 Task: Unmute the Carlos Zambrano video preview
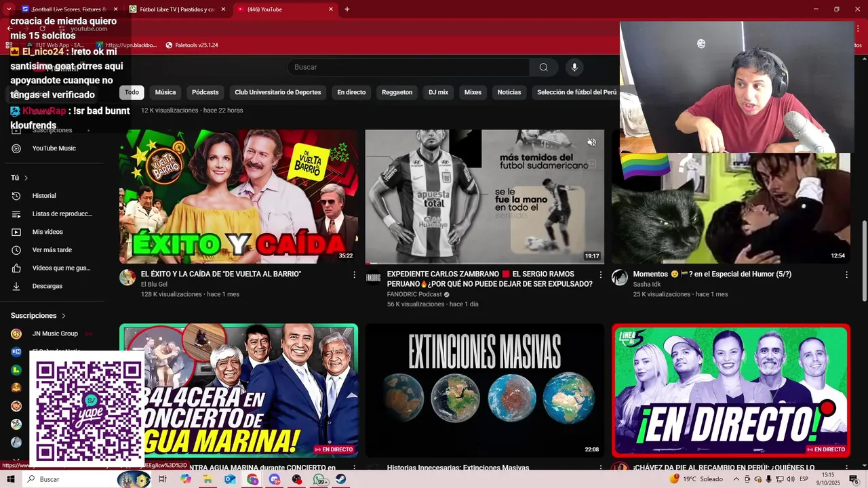(x=591, y=142)
